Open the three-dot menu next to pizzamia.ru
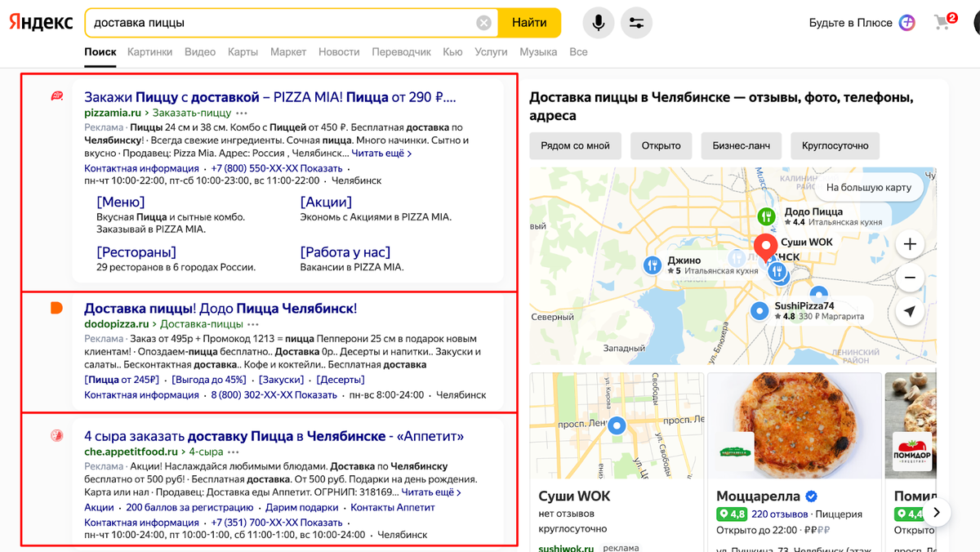Image resolution: width=980 pixels, height=552 pixels. coord(242,113)
